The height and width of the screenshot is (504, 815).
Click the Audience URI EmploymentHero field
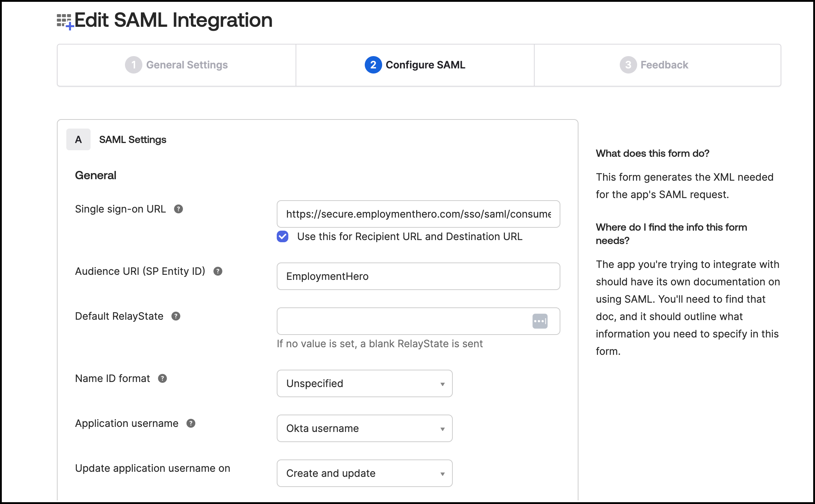[x=418, y=276]
